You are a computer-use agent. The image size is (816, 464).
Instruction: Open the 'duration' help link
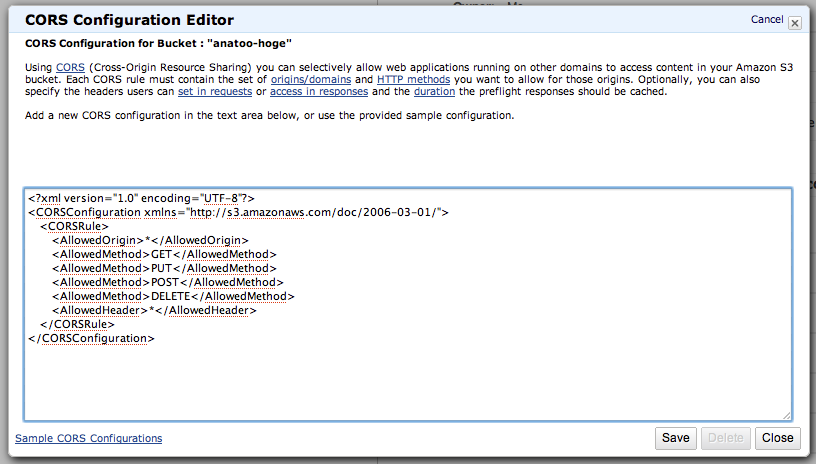434,92
